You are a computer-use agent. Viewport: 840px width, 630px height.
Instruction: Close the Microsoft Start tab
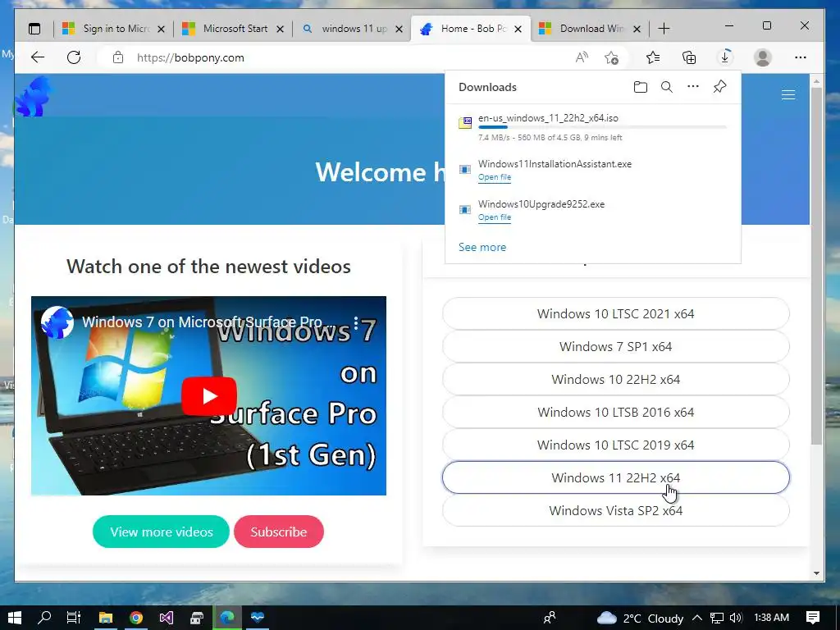(281, 29)
